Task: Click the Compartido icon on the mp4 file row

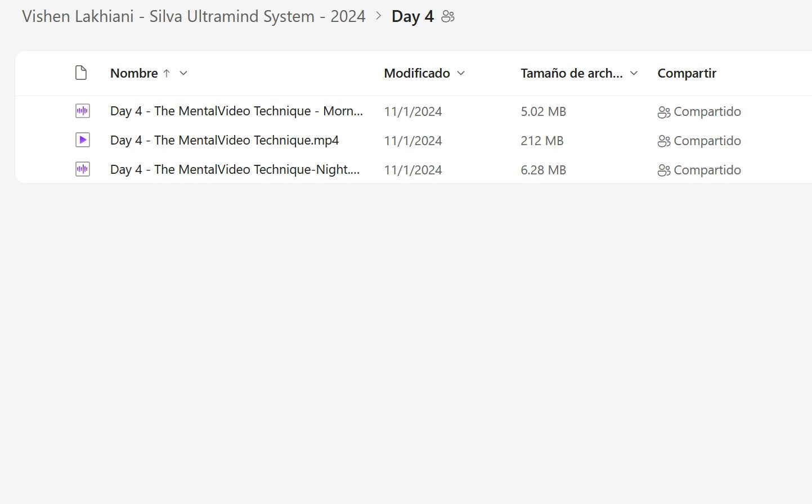Action: tap(664, 141)
